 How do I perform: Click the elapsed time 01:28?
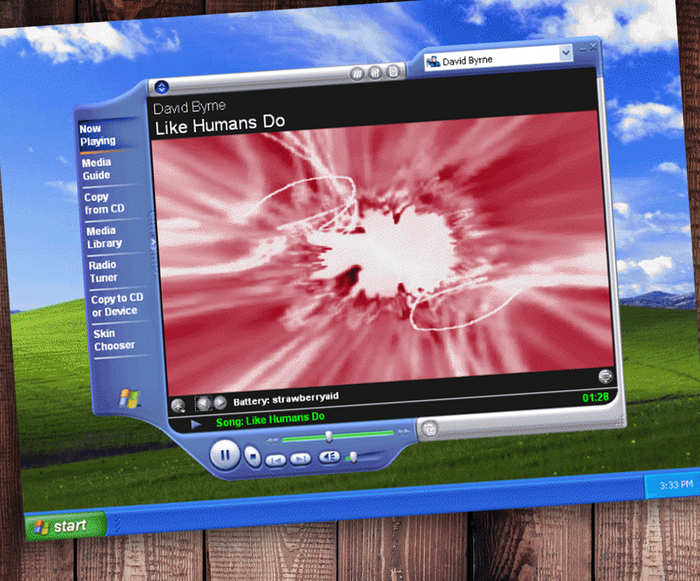(596, 397)
